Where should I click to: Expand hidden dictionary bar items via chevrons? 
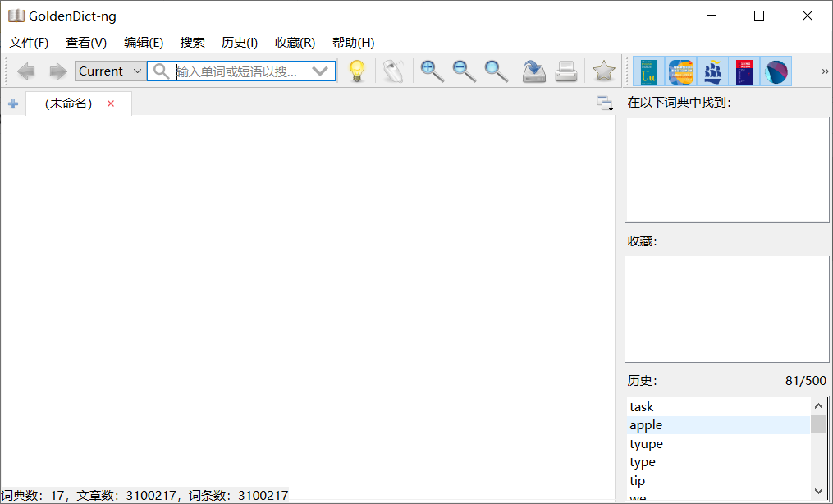pos(825,71)
